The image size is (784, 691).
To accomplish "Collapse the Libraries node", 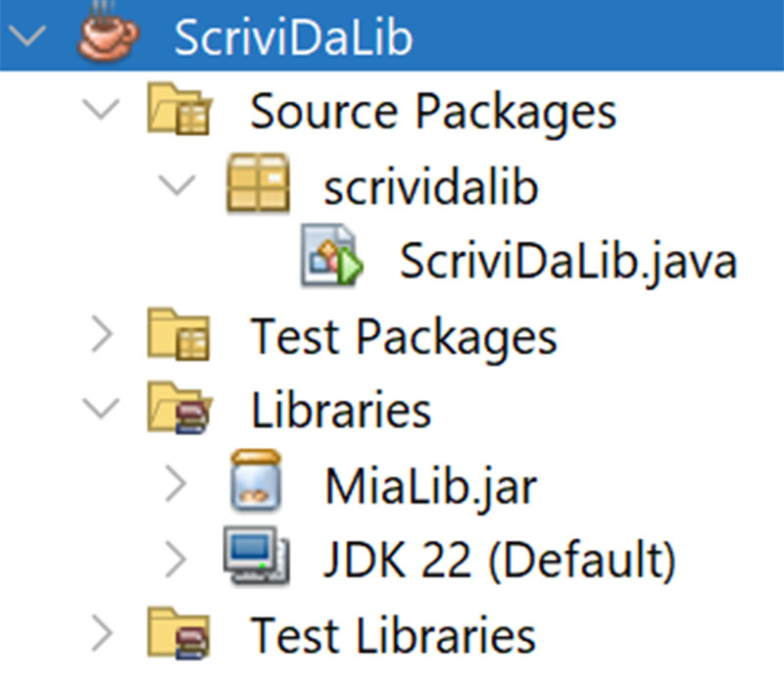I will (x=102, y=408).
